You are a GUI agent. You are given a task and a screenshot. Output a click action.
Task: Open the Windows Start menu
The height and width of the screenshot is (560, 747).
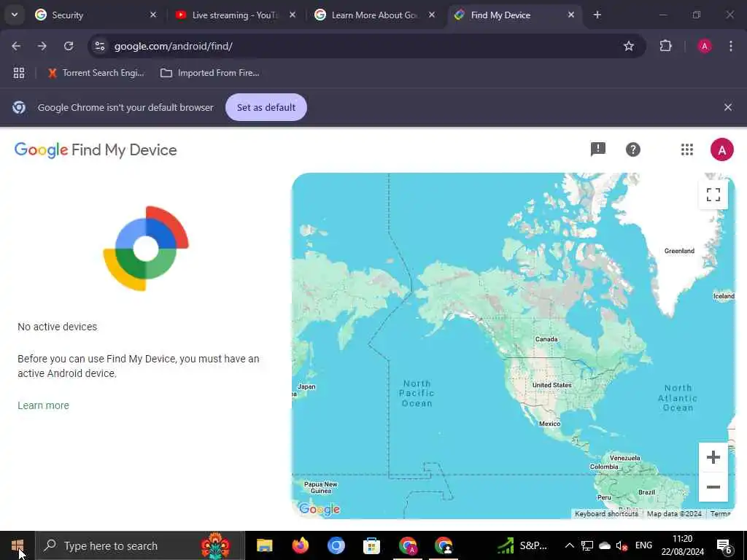18,545
